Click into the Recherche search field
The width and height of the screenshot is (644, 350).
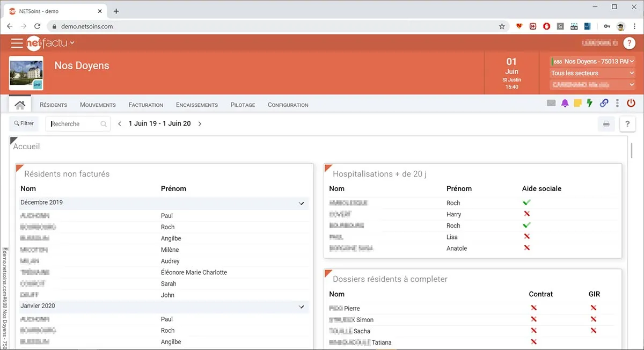[x=78, y=124]
